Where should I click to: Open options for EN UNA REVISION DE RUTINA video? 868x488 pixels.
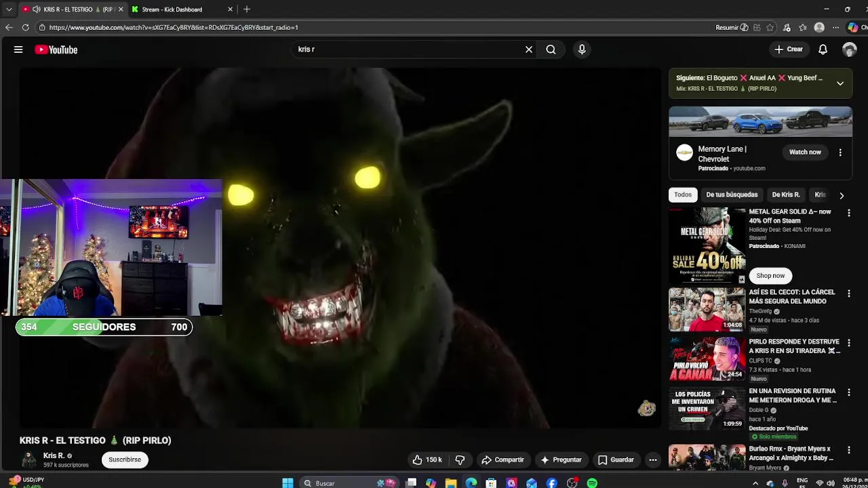848,392
